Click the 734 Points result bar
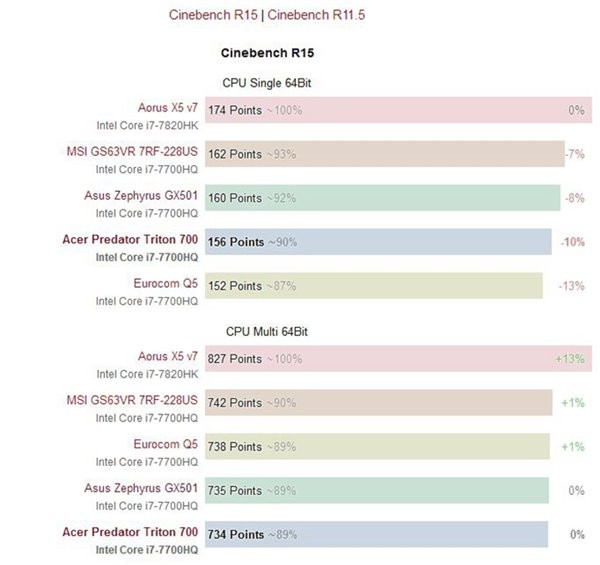 (376, 535)
